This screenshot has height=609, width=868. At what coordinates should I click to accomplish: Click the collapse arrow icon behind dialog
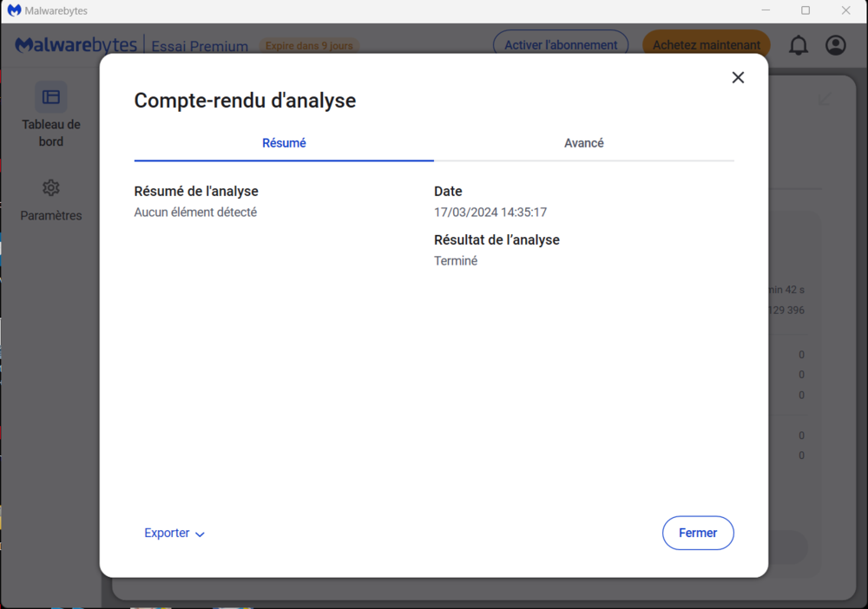point(825,99)
